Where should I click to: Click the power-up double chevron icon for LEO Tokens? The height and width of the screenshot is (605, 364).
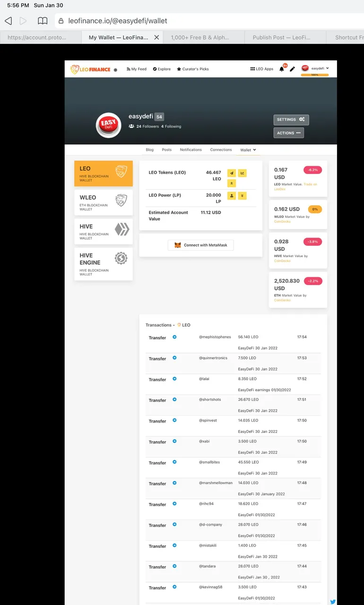(x=232, y=183)
